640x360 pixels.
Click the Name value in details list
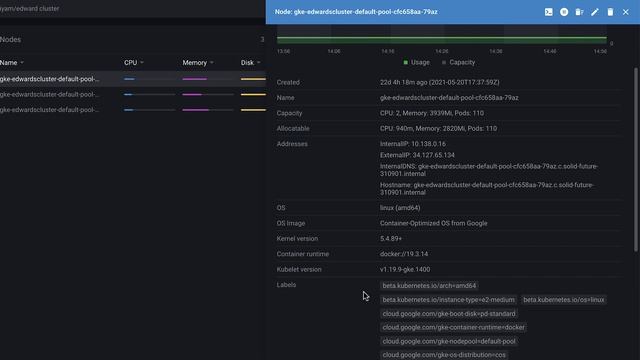(x=449, y=98)
